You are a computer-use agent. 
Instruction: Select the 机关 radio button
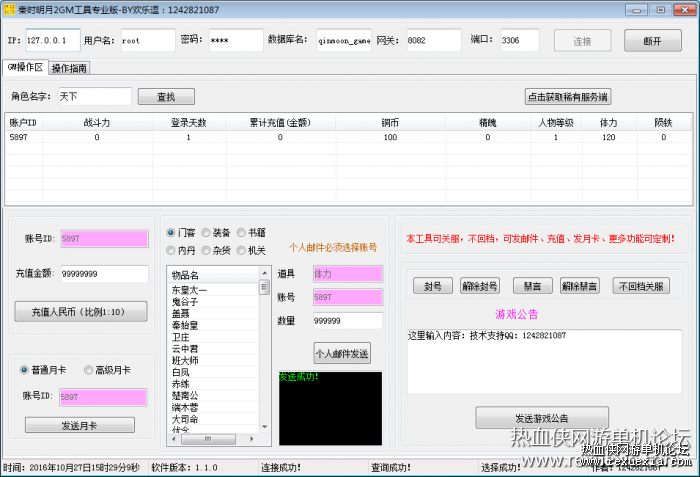(251, 251)
